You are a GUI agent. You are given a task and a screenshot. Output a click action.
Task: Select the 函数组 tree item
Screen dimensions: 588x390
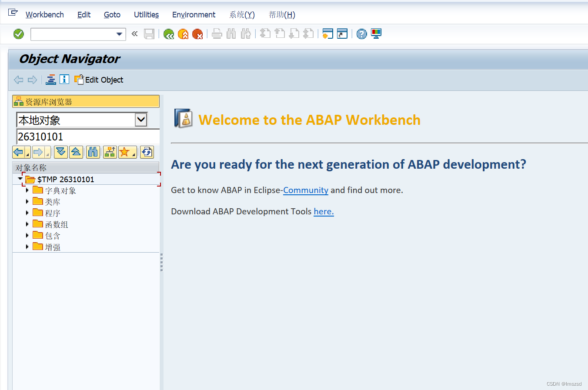pyautogui.click(x=57, y=224)
